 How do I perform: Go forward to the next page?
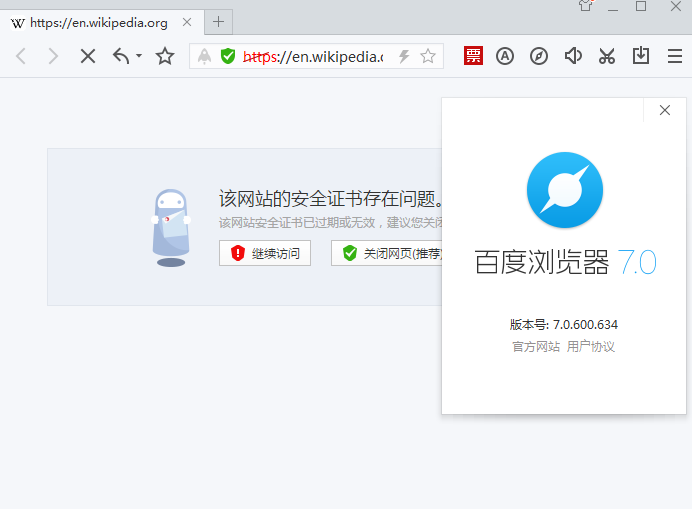(x=53, y=57)
